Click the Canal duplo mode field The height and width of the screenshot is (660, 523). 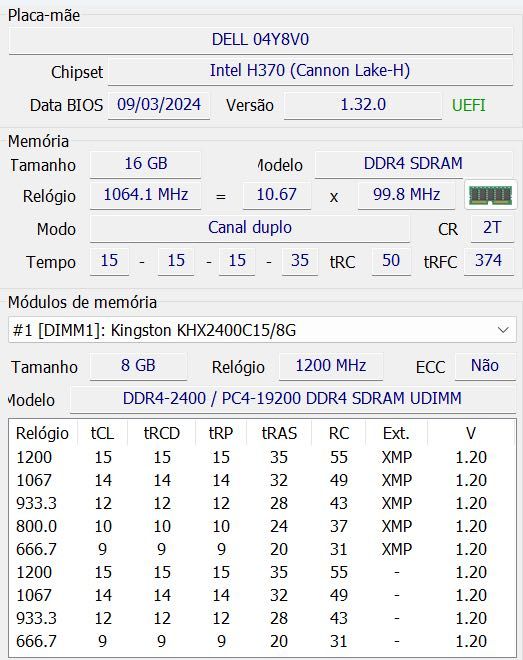(x=250, y=228)
